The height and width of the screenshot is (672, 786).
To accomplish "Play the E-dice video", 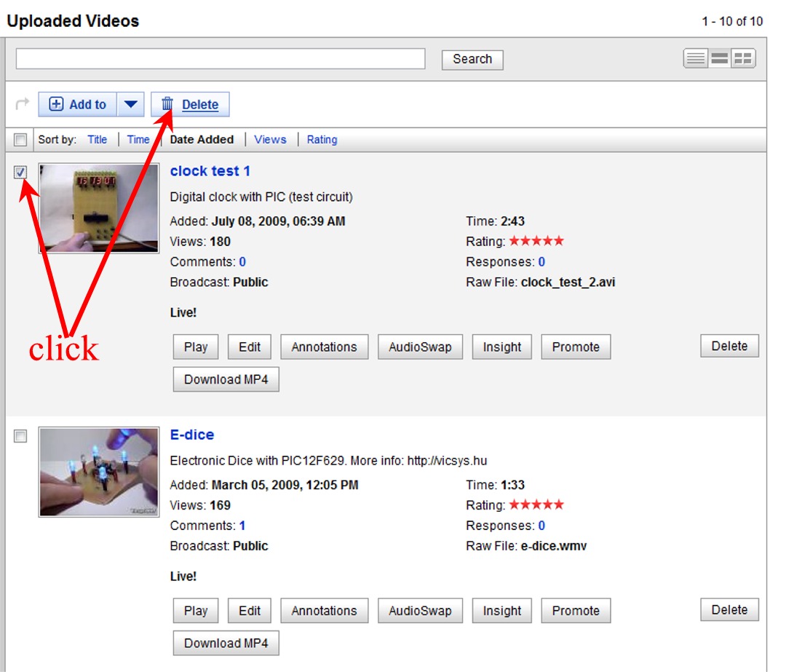I will click(x=196, y=611).
